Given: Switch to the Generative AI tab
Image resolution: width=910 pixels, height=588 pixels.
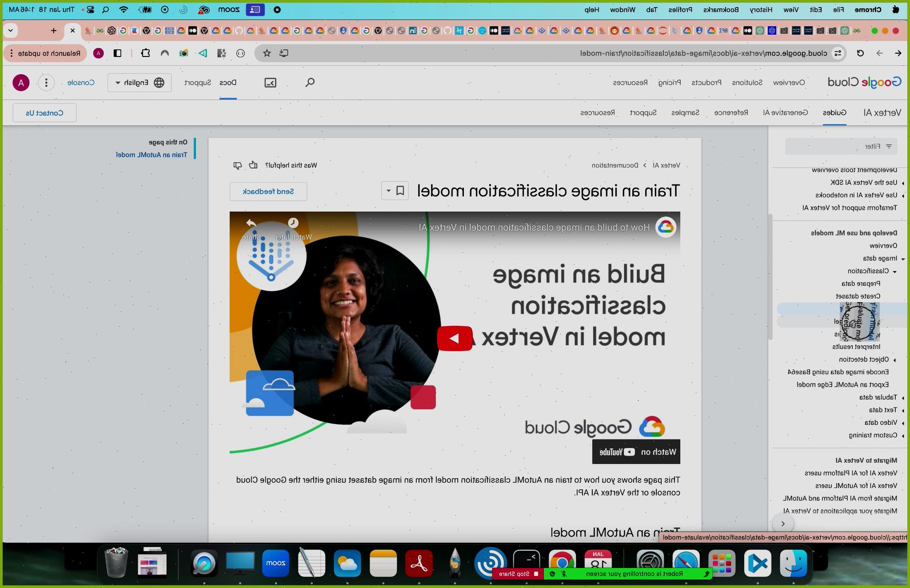Looking at the screenshot, I should coord(786,112).
